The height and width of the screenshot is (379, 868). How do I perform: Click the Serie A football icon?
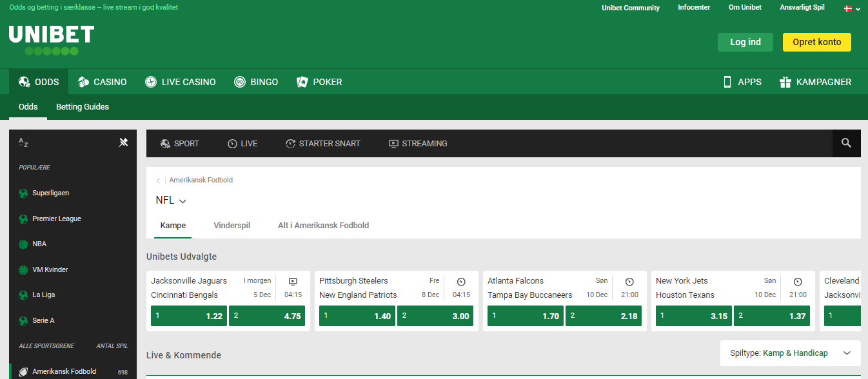[x=24, y=320]
